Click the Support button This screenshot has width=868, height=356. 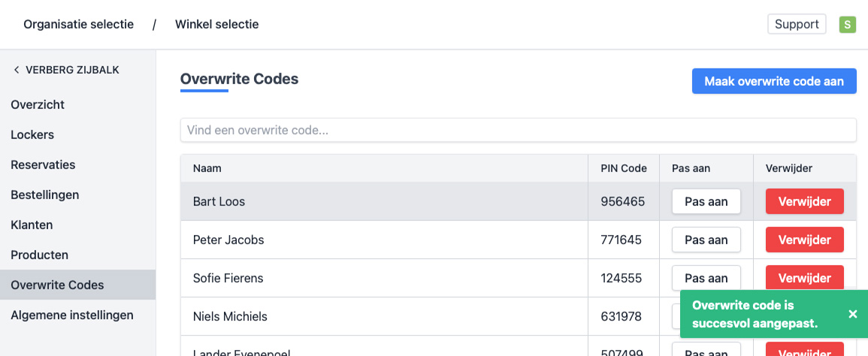797,24
